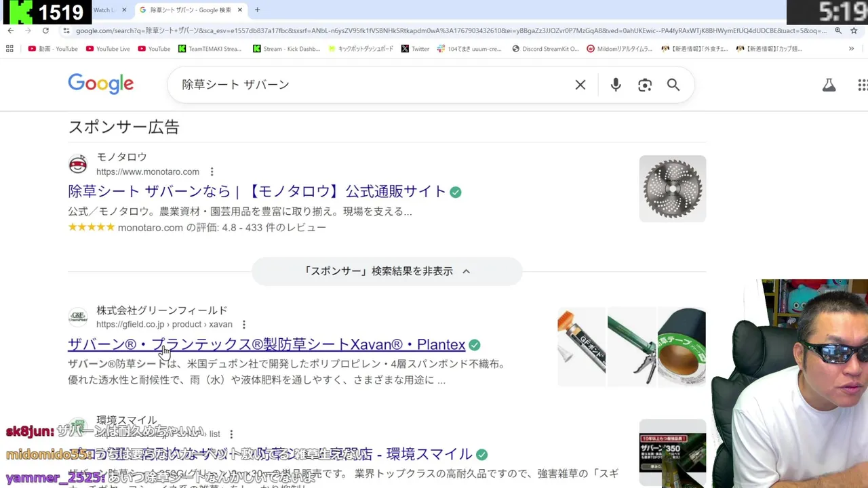868x488 pixels.
Task: Open a new browser tab
Action: tap(257, 10)
